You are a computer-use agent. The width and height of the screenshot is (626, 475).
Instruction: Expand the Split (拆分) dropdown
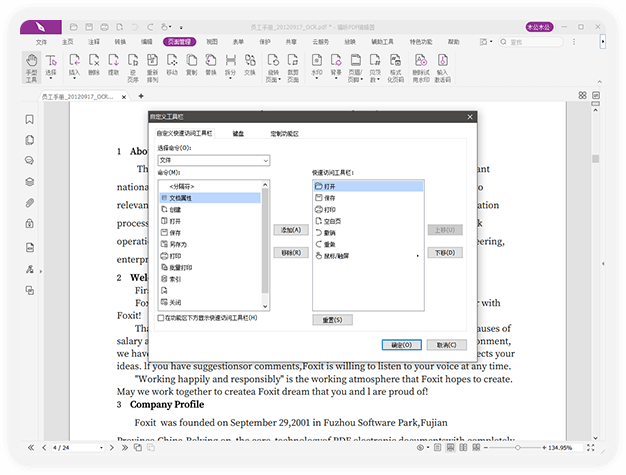point(230,79)
